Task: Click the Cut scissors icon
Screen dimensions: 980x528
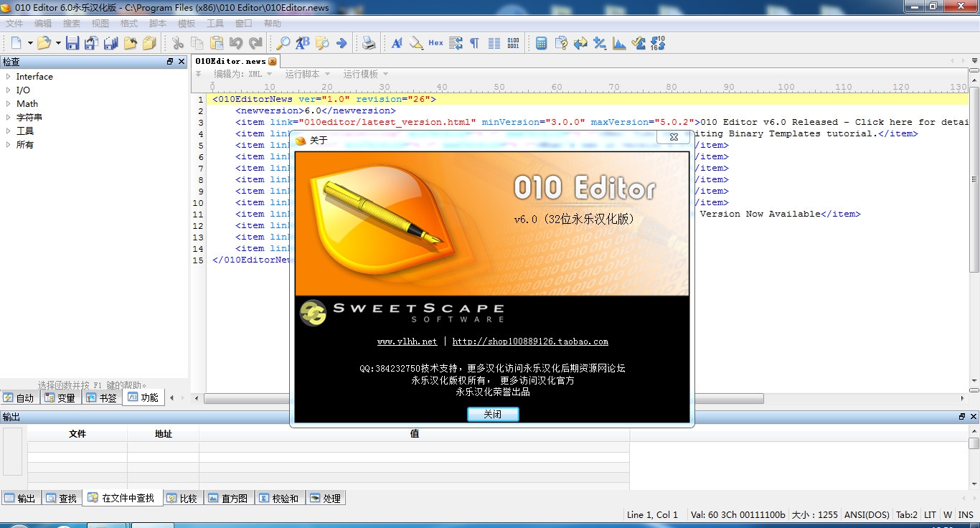Action: pos(177,43)
